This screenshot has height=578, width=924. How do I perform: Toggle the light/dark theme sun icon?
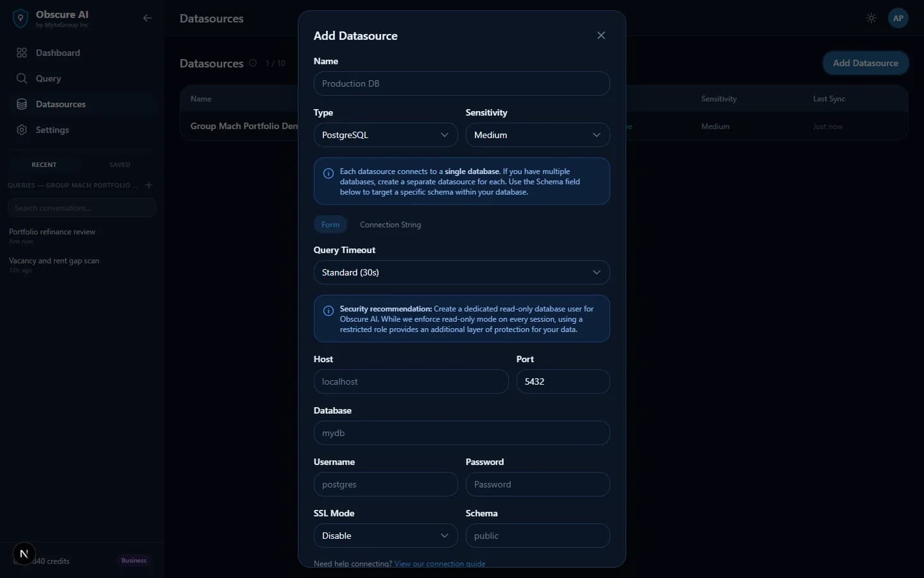[871, 18]
